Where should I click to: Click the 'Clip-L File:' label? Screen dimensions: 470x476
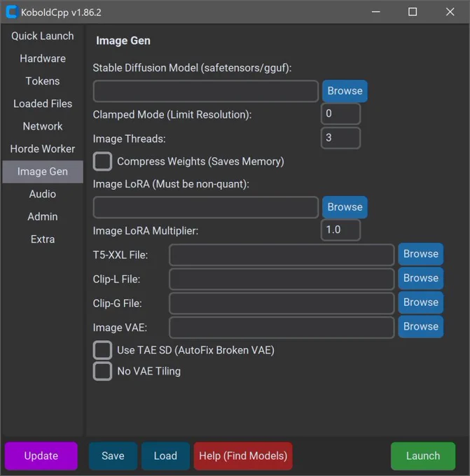[117, 279]
